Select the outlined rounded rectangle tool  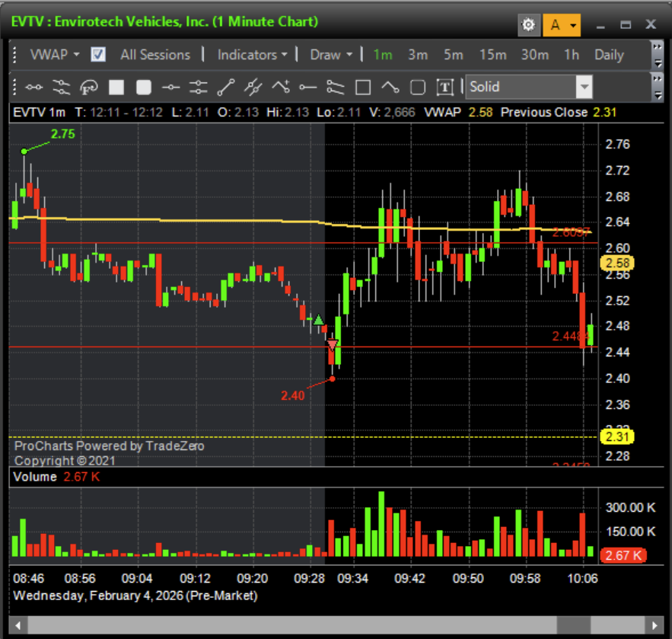(418, 87)
